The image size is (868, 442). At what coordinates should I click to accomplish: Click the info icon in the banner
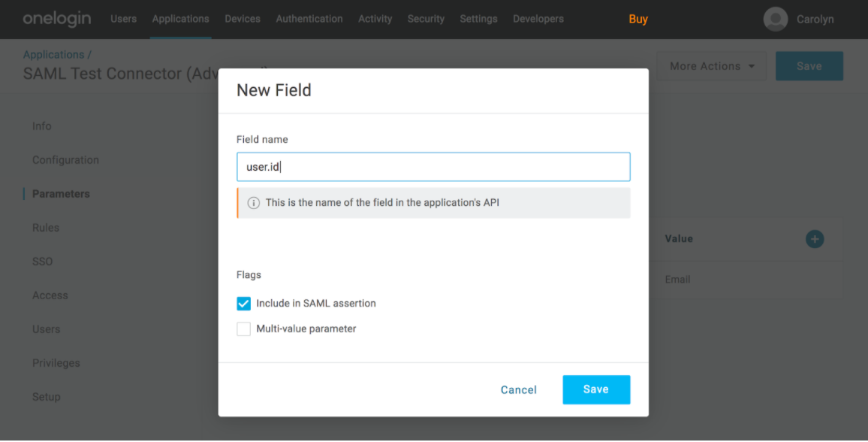point(253,204)
